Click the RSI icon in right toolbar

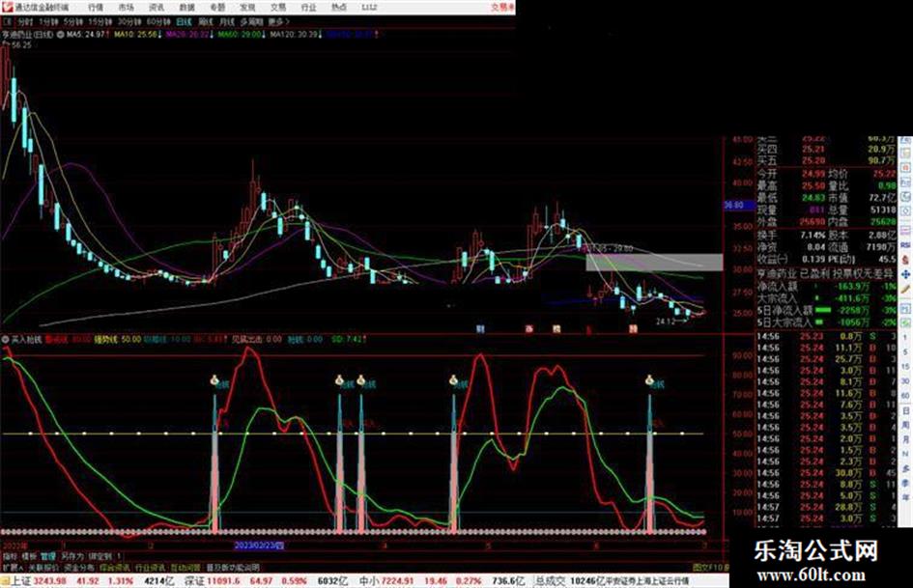[905, 245]
